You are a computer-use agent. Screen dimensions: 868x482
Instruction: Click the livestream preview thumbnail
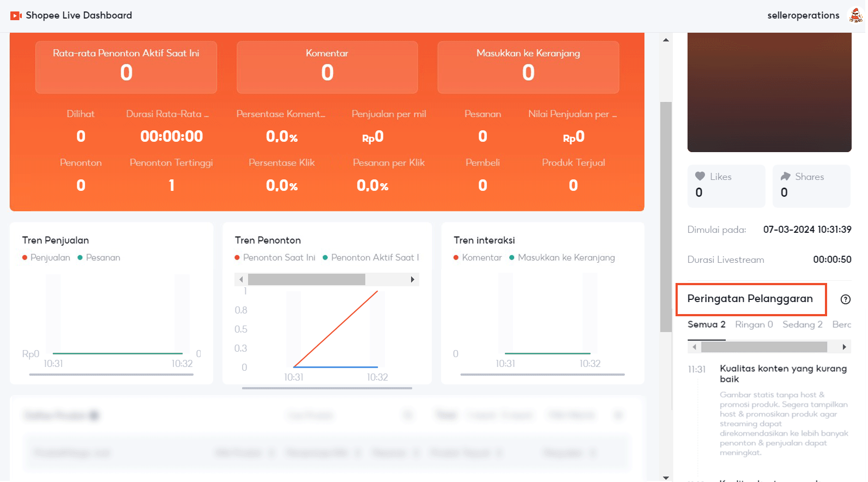point(769,92)
